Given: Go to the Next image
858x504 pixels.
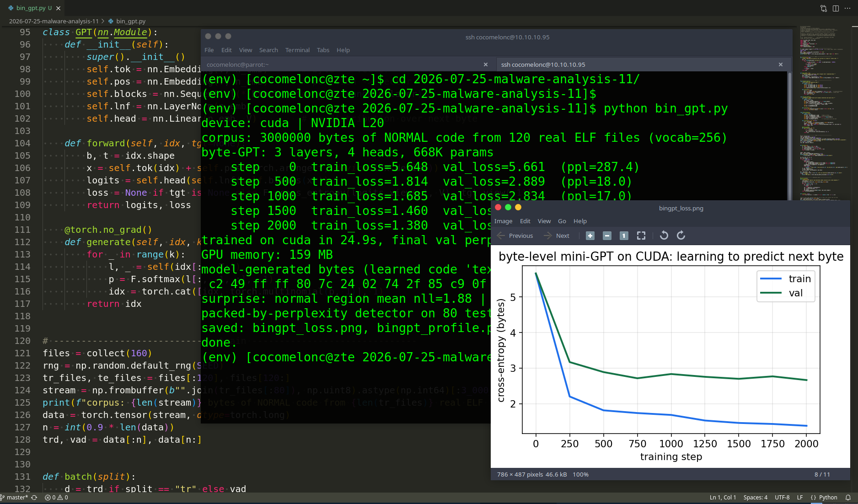Looking at the screenshot, I should point(557,236).
